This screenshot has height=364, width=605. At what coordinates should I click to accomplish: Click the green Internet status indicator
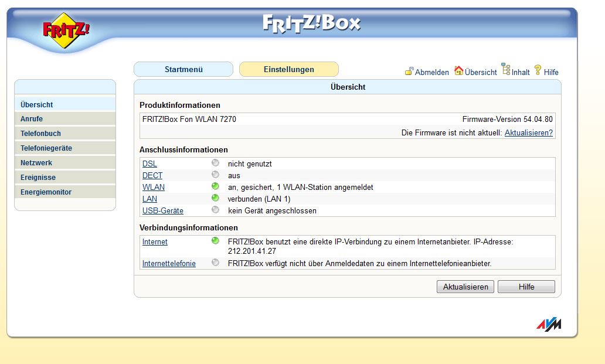click(215, 240)
